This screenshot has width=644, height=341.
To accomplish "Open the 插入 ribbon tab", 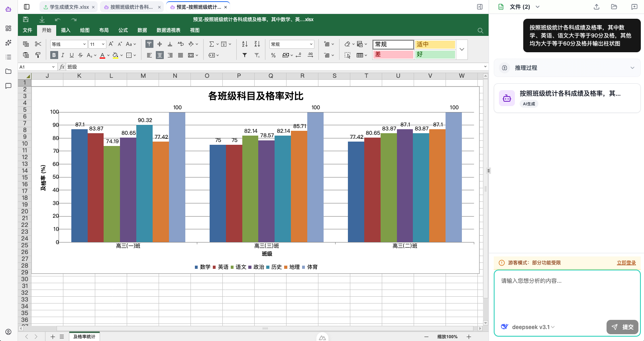I will point(65,30).
